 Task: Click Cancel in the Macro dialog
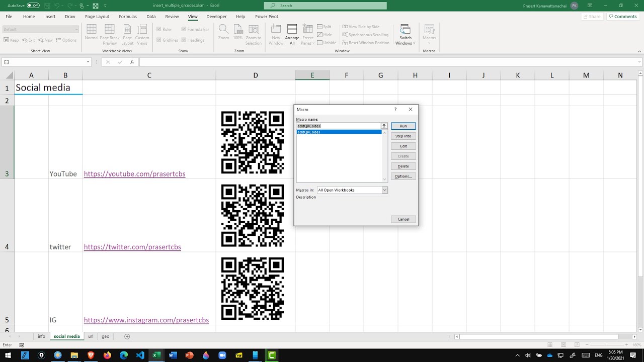(x=404, y=219)
